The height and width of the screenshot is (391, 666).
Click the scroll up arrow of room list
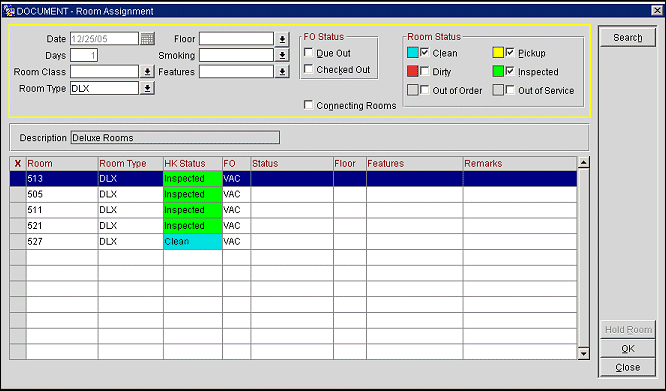pos(584,162)
